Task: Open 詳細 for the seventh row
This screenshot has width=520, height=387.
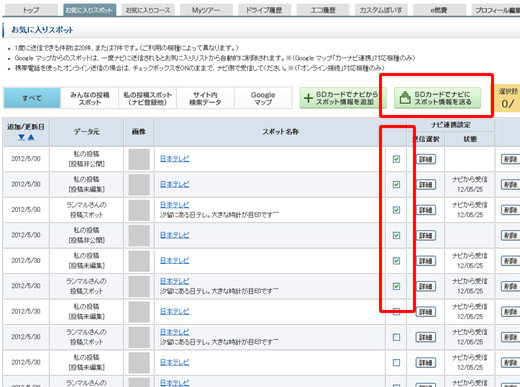Action: point(426,312)
